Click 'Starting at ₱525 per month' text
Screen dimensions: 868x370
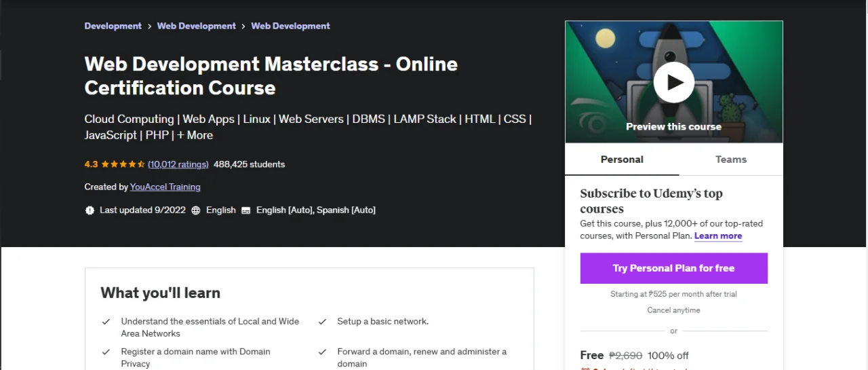673,294
